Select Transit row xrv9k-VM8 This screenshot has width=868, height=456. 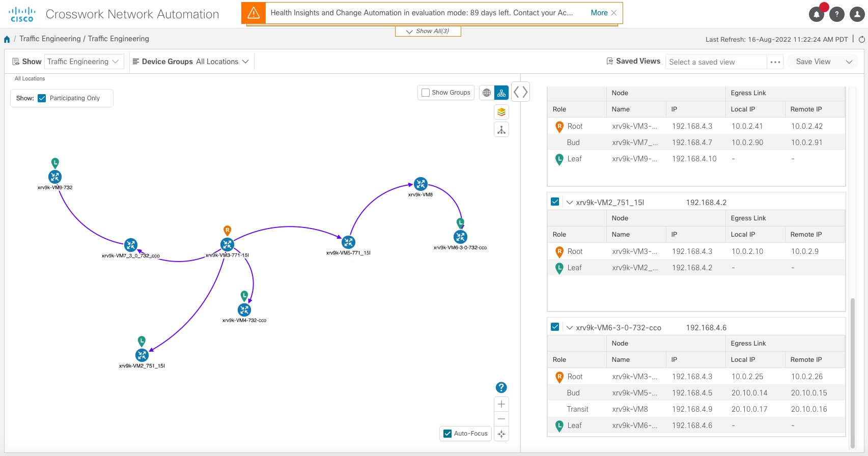pos(696,409)
